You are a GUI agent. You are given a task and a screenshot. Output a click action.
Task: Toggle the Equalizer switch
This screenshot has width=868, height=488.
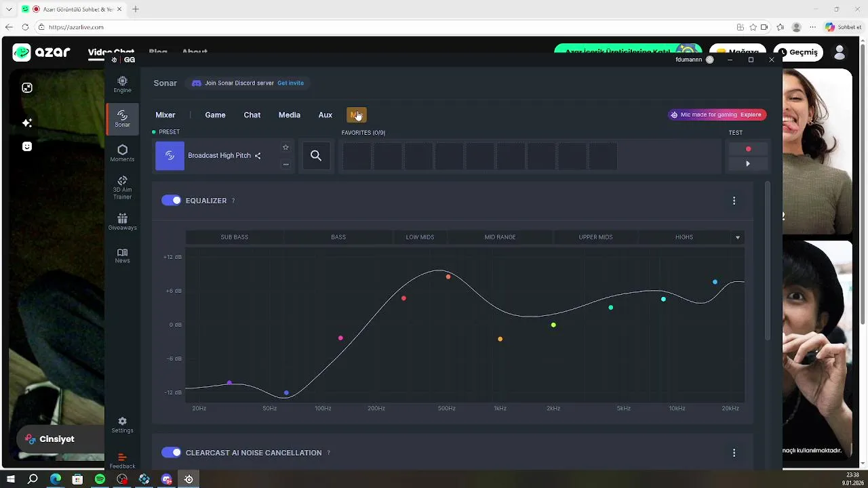tap(172, 201)
